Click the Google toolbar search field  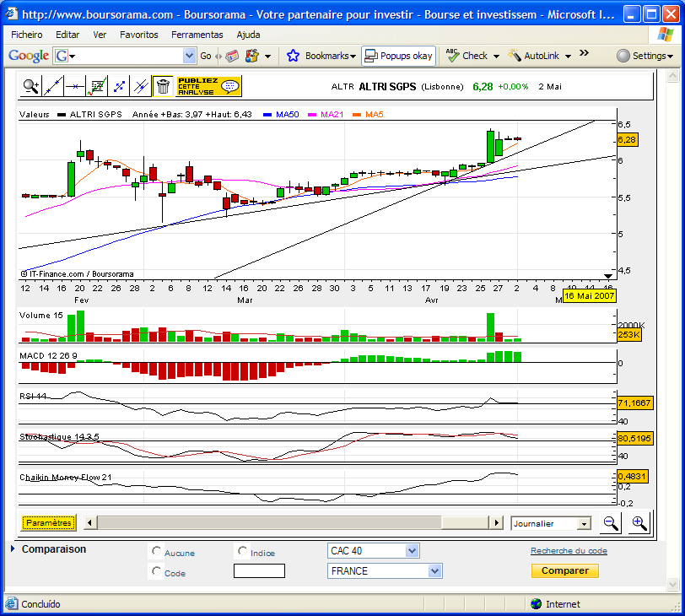(x=126, y=56)
